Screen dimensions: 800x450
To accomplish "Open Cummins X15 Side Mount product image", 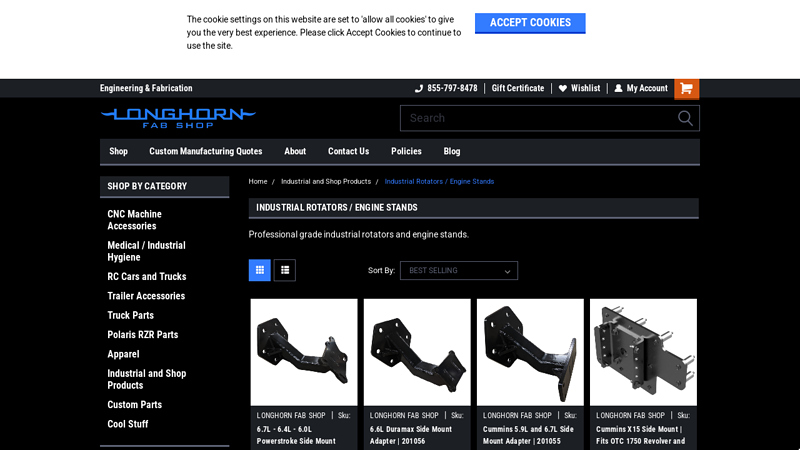I will click(643, 352).
